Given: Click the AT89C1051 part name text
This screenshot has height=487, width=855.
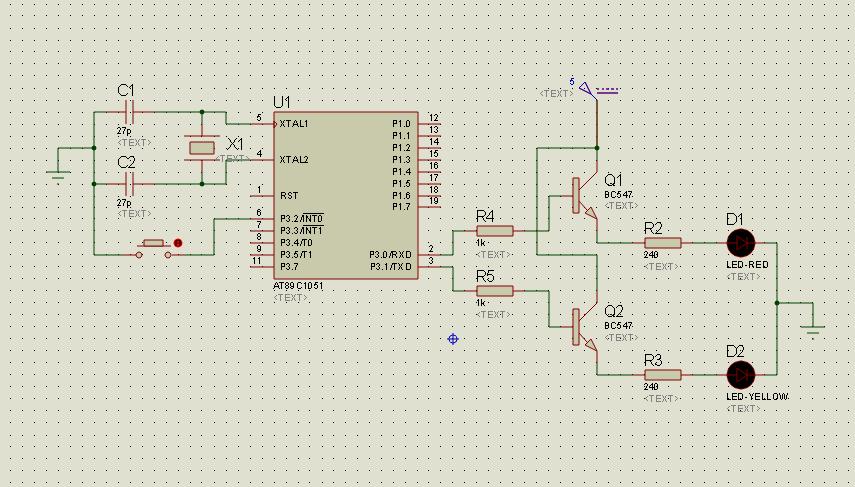Looking at the screenshot, I should 298,286.
